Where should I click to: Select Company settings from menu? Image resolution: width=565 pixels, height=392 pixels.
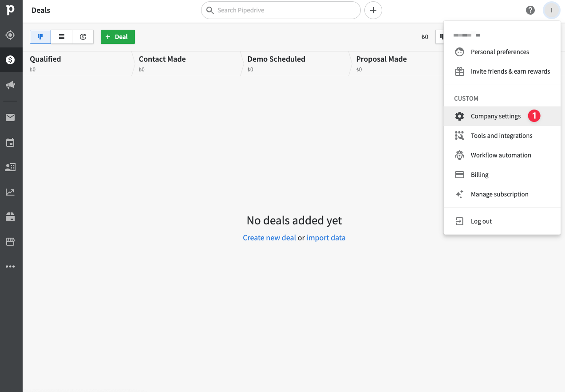point(495,116)
